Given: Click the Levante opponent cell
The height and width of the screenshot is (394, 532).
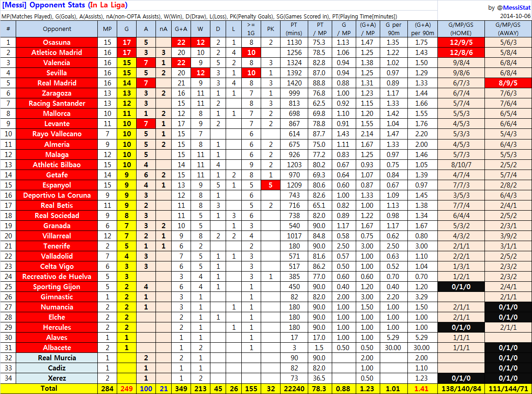Looking at the screenshot, I should (x=57, y=124).
